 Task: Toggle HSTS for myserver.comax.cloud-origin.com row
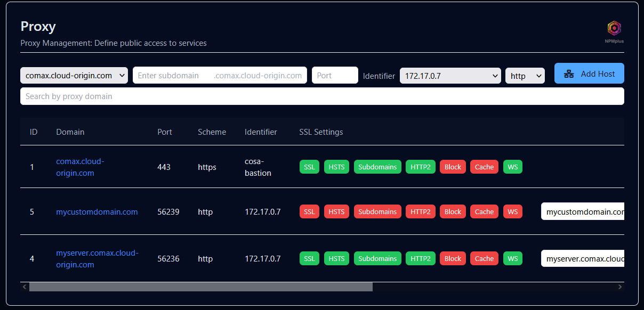point(336,258)
